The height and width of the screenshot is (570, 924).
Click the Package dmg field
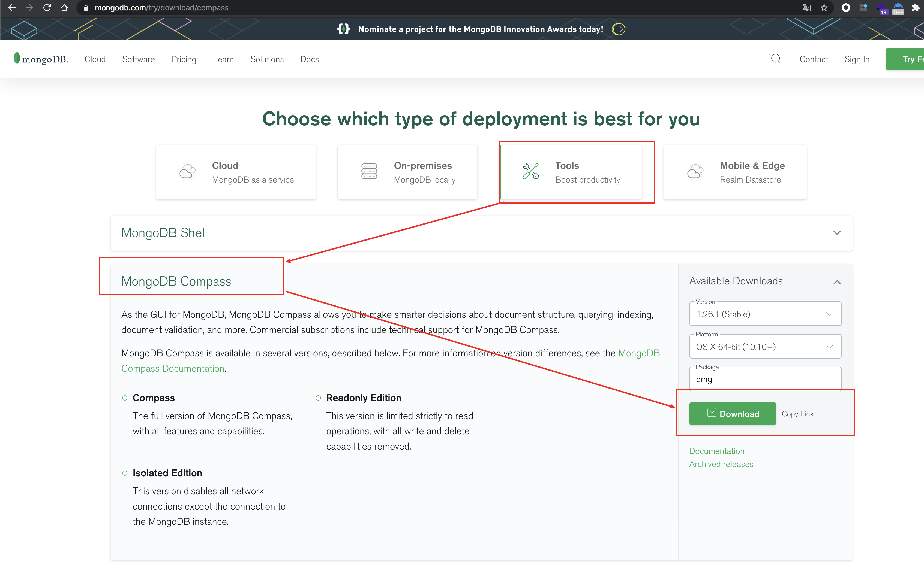[x=765, y=379]
